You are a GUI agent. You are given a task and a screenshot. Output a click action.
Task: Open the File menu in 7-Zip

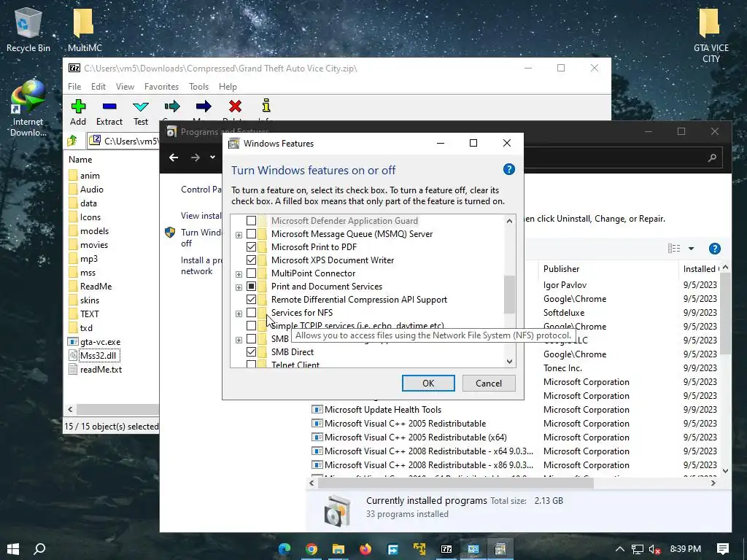74,87
